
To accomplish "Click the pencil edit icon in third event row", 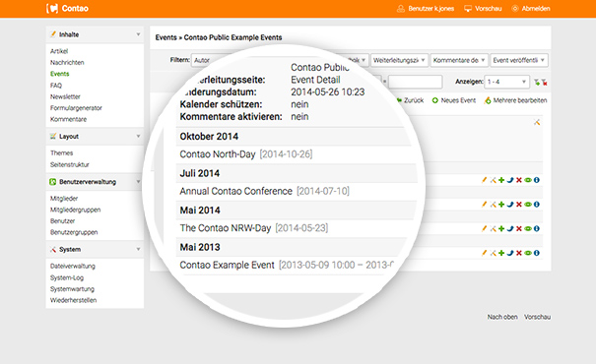I will 484,228.
